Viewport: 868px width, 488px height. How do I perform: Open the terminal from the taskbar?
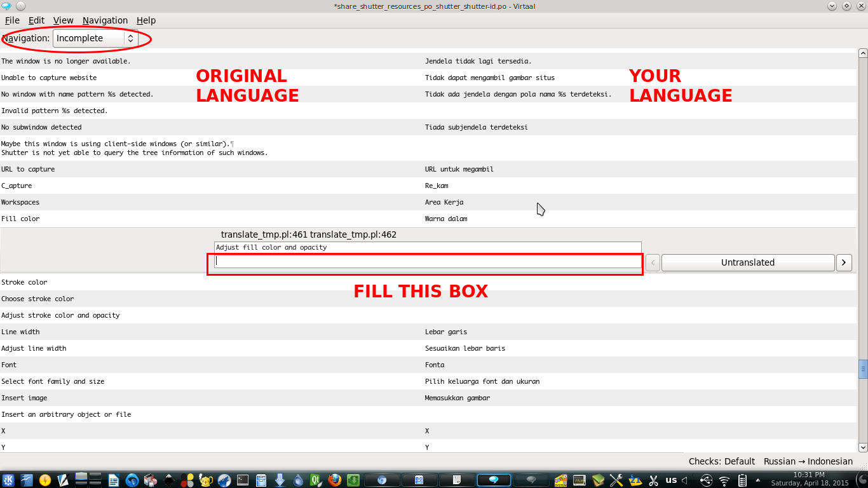[x=243, y=480]
